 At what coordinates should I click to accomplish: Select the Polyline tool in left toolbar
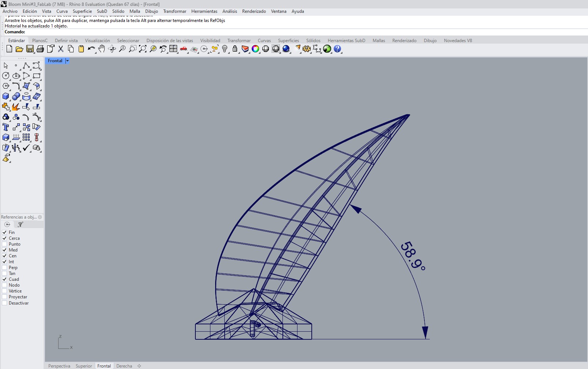point(26,66)
